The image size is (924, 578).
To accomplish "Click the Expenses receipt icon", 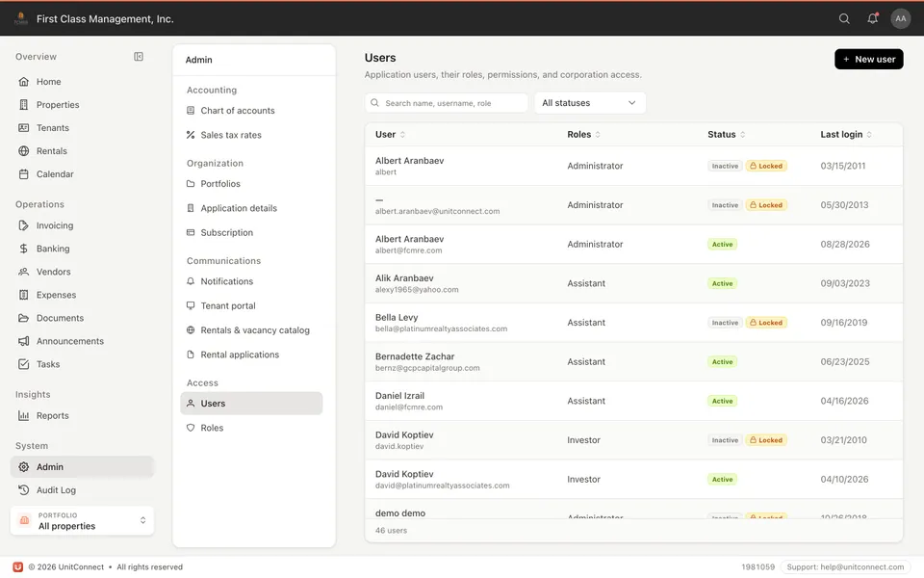I will [x=23, y=295].
